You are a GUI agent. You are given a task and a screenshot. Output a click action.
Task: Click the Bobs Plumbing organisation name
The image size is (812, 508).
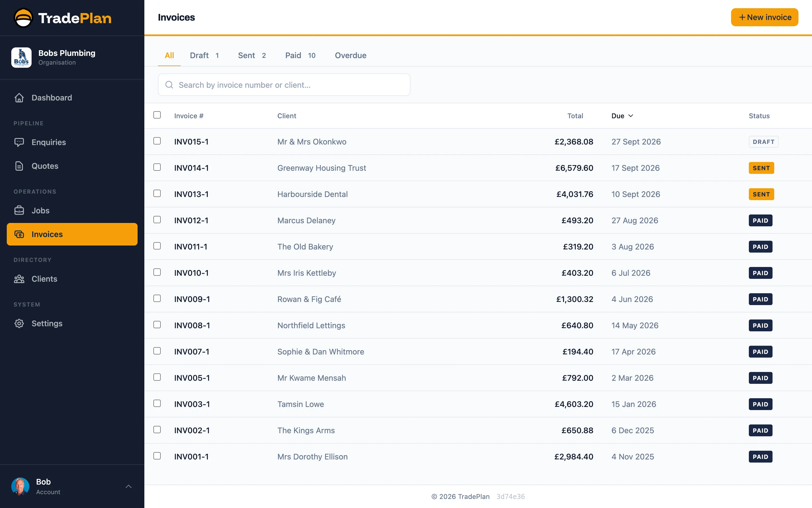[67, 53]
